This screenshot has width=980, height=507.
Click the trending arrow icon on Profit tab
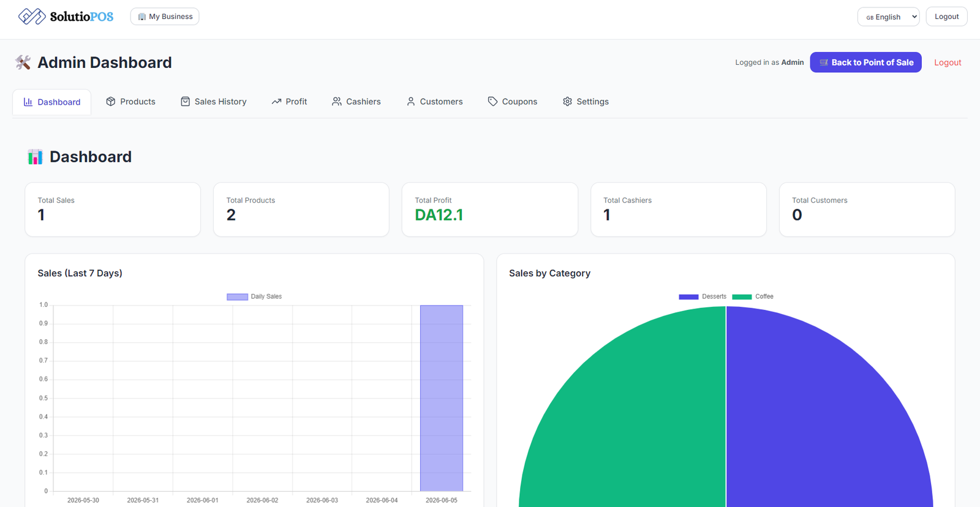tap(276, 102)
